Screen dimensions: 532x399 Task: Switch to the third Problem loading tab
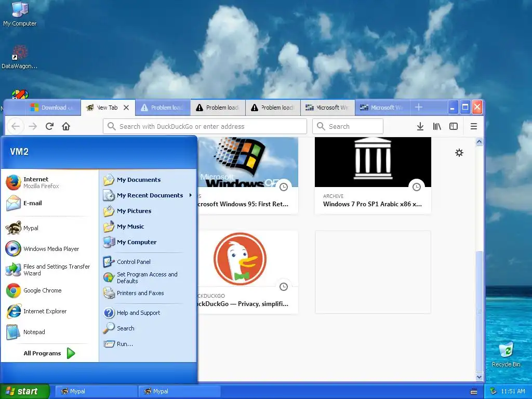273,108
